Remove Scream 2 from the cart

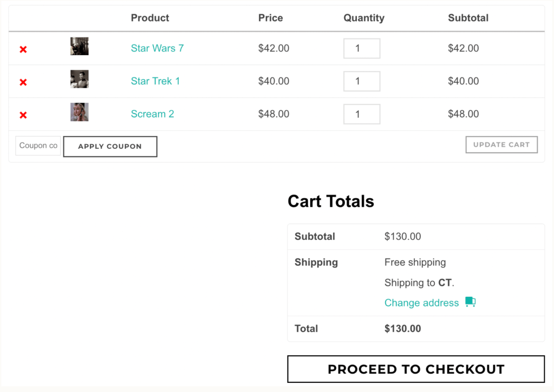point(23,115)
